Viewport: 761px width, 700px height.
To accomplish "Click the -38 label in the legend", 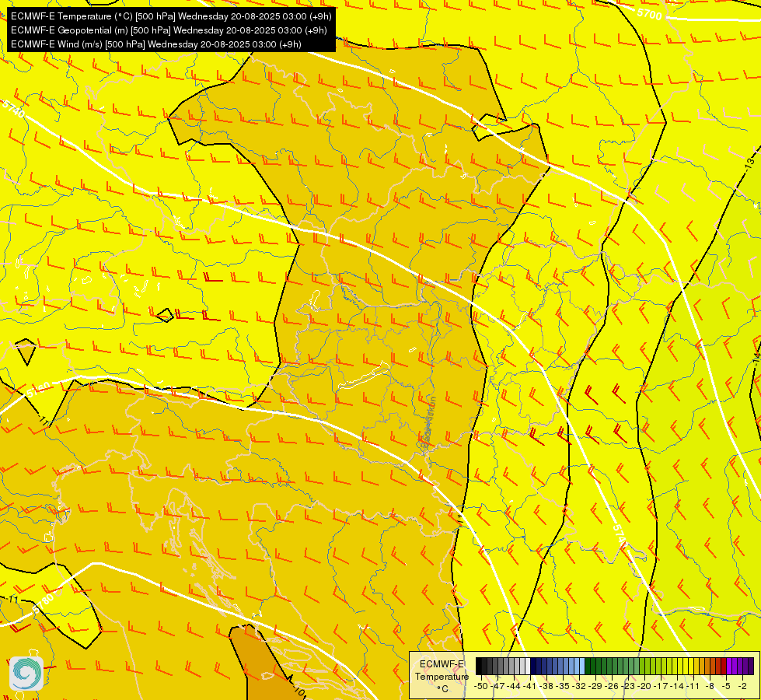I will click(546, 686).
